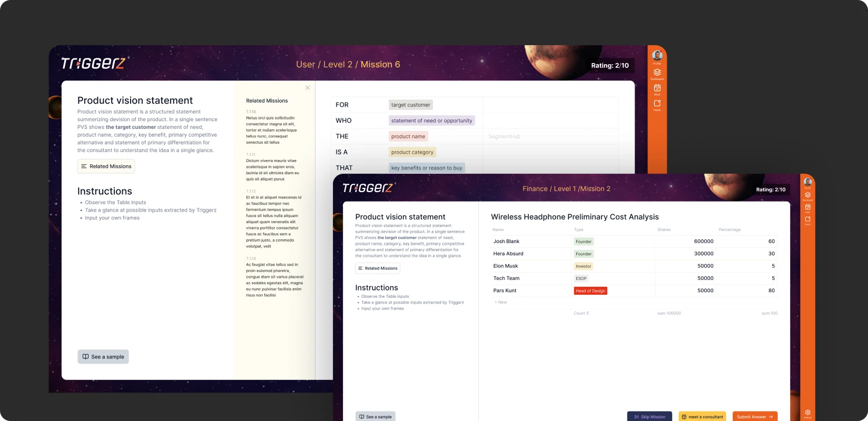Open Settings gear in Finance window sidebar
The height and width of the screenshot is (421, 868).
807,412
